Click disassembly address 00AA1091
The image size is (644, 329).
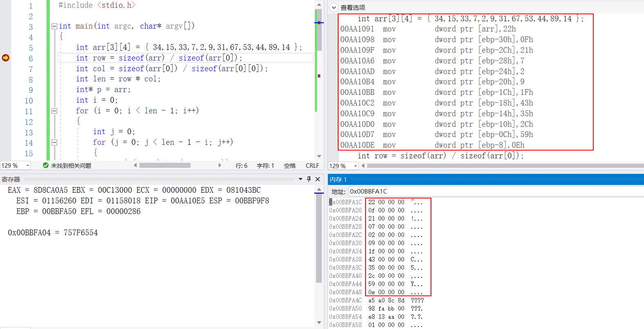pyautogui.click(x=357, y=29)
